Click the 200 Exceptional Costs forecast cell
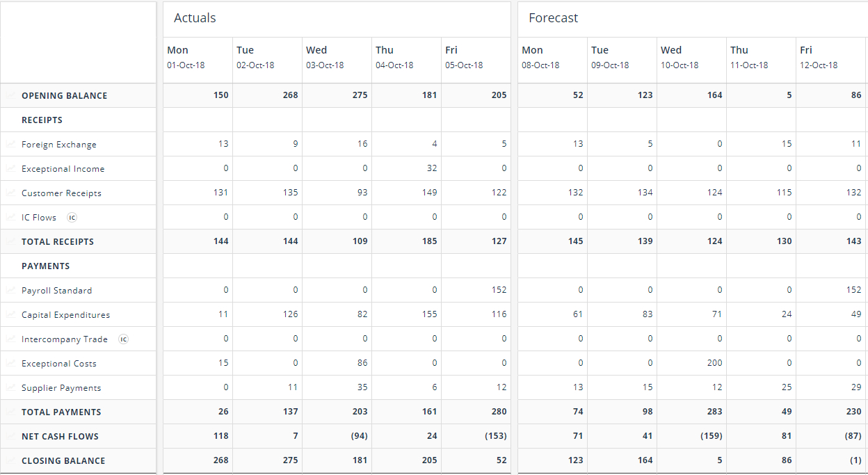 click(x=714, y=363)
